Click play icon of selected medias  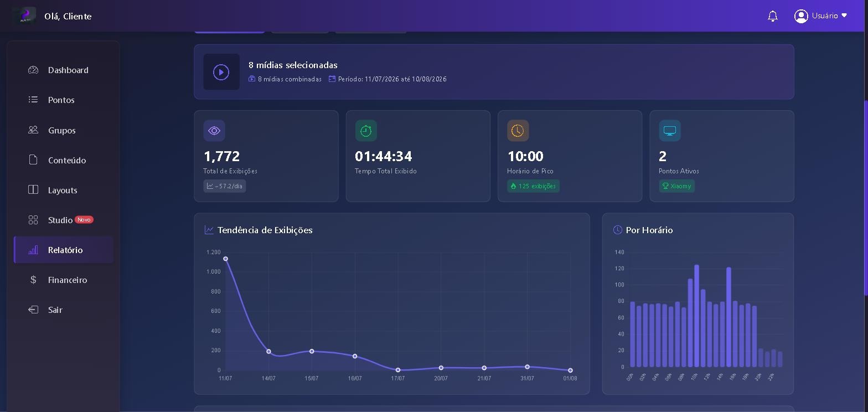coord(221,72)
